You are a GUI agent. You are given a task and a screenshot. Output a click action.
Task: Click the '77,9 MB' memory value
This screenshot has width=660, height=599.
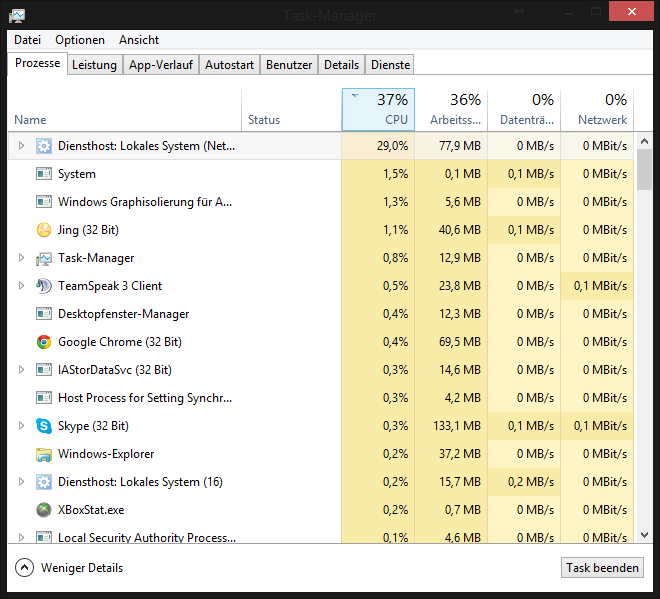click(x=460, y=146)
